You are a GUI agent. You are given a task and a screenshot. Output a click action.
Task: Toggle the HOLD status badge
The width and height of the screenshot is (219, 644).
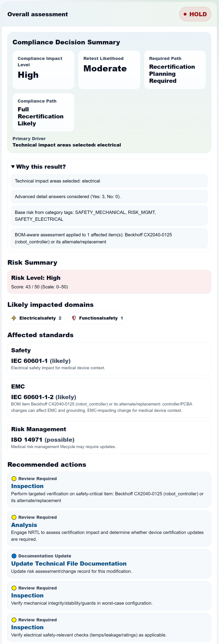[x=195, y=14]
